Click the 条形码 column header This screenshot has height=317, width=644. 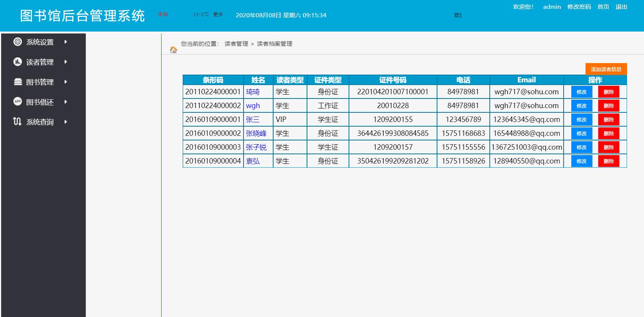point(213,80)
